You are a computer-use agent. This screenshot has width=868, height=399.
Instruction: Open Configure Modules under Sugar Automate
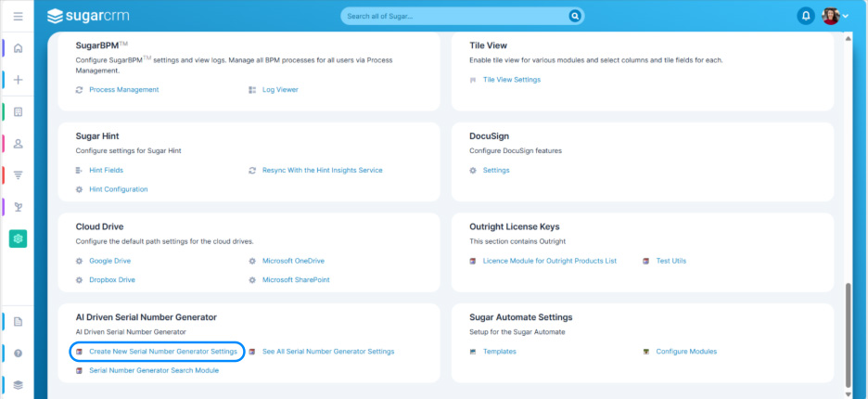(686, 352)
